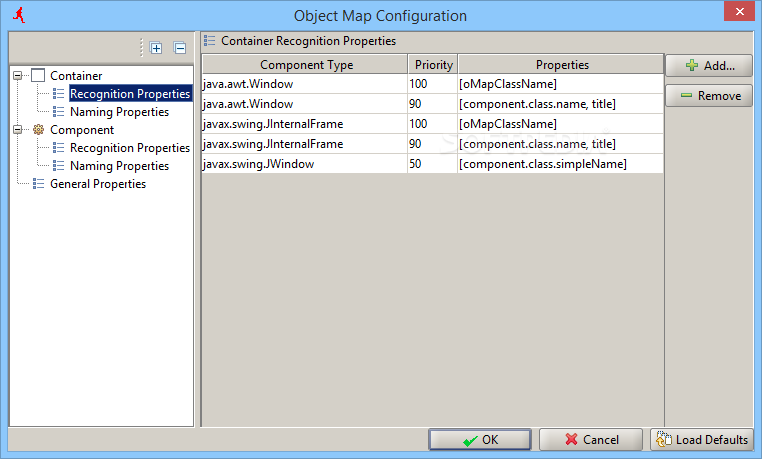Click the expand all tree icon
The height and width of the screenshot is (459, 762).
tap(156, 48)
